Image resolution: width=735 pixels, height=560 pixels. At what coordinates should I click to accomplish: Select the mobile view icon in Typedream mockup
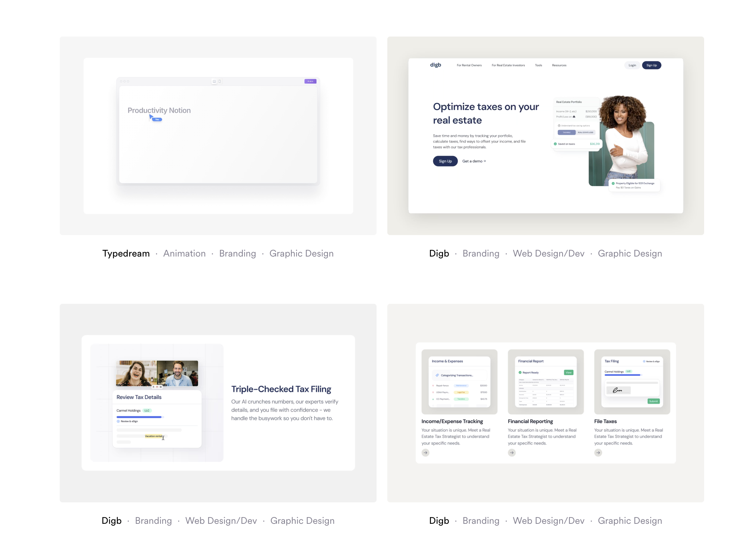pyautogui.click(x=219, y=81)
